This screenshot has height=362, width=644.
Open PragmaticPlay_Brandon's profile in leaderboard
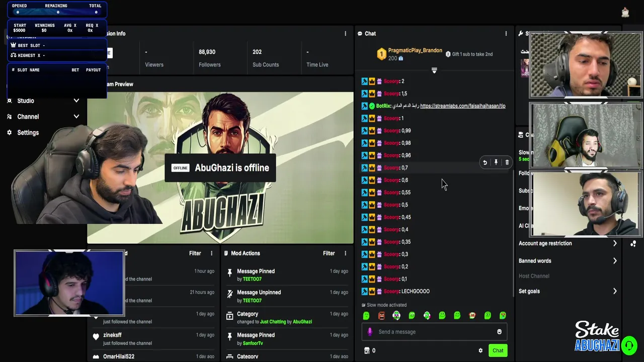(x=415, y=51)
